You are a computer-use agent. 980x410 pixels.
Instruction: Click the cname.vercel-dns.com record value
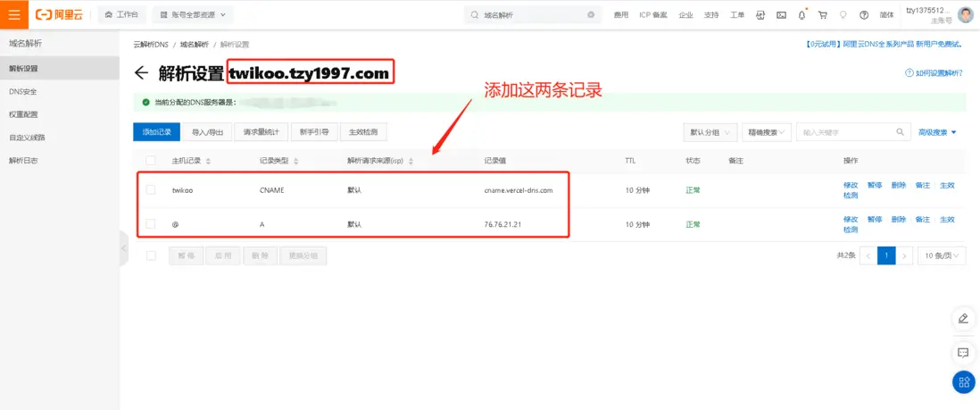click(x=519, y=190)
